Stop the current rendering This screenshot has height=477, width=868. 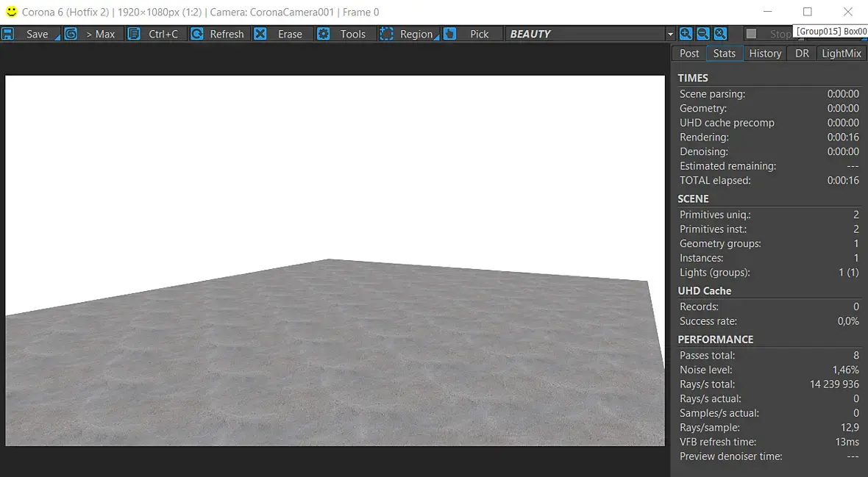tap(771, 34)
